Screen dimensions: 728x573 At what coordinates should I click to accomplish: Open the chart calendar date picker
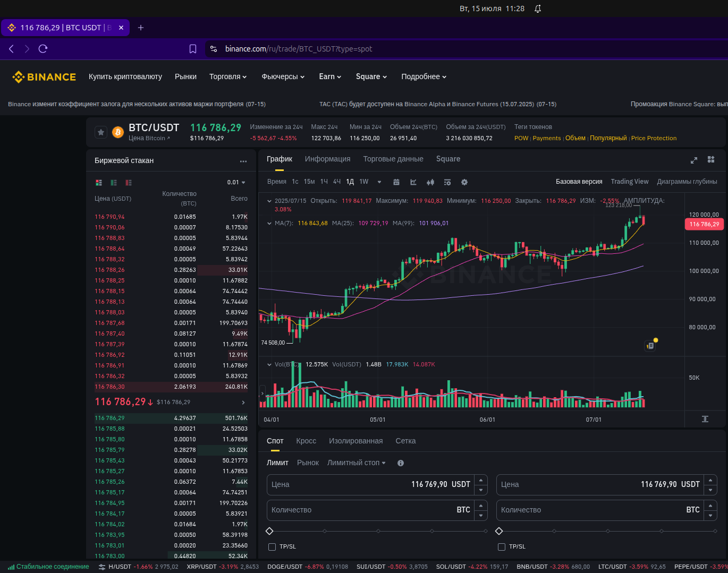(396, 182)
